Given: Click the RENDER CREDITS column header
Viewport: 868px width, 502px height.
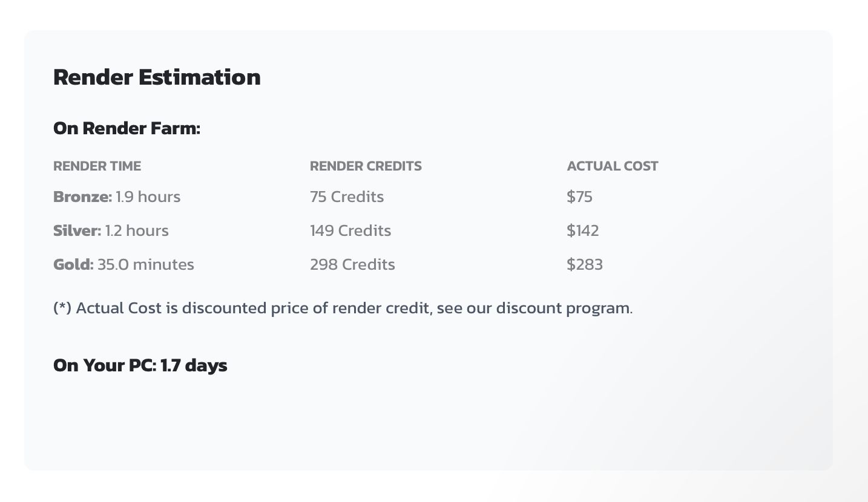Looking at the screenshot, I should (x=366, y=166).
